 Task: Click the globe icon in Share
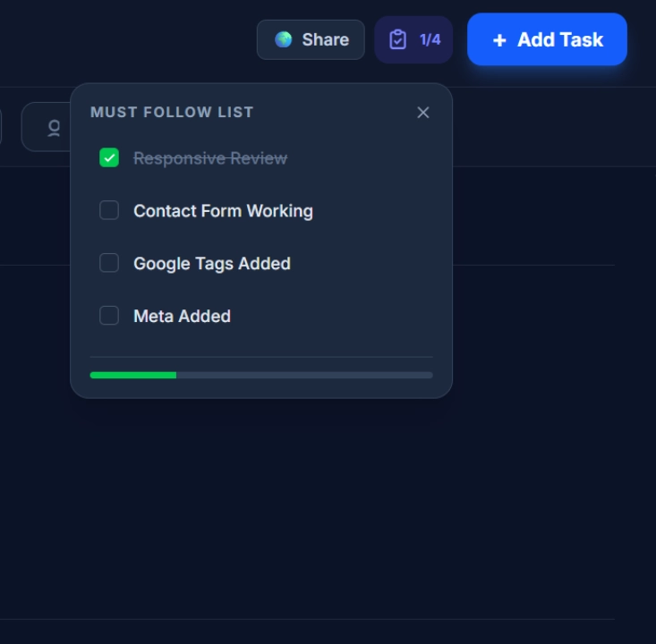pyautogui.click(x=284, y=39)
